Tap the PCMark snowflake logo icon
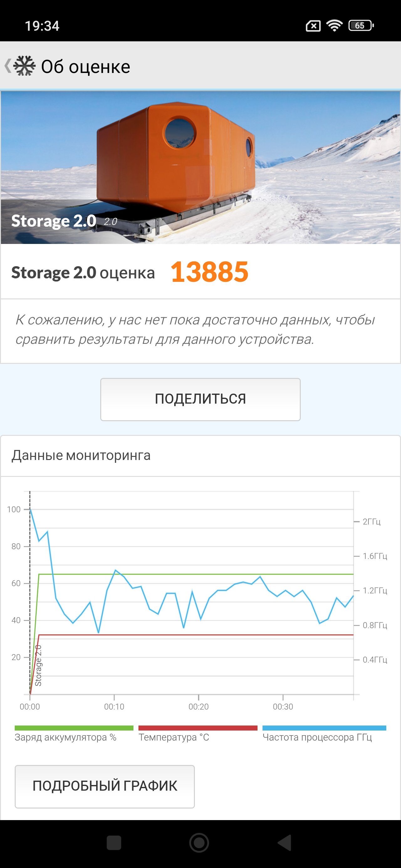401x868 pixels. (24, 66)
